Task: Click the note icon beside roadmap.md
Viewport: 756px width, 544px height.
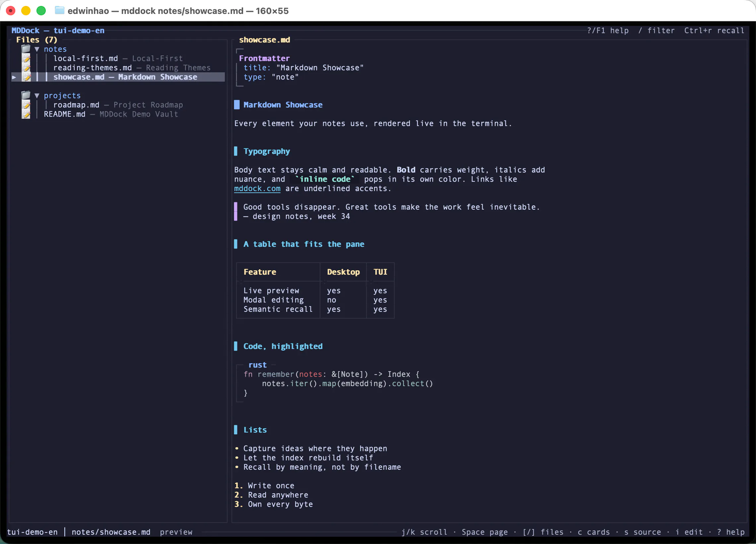Action: pyautogui.click(x=26, y=105)
